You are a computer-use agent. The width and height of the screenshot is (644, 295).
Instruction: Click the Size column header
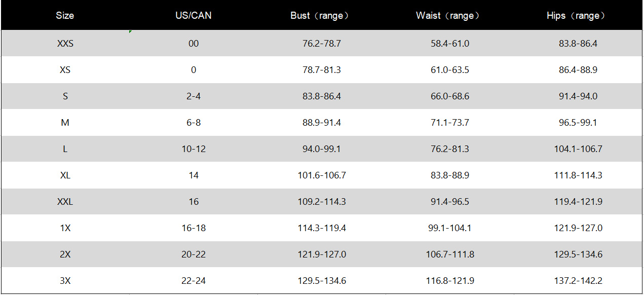tap(65, 16)
